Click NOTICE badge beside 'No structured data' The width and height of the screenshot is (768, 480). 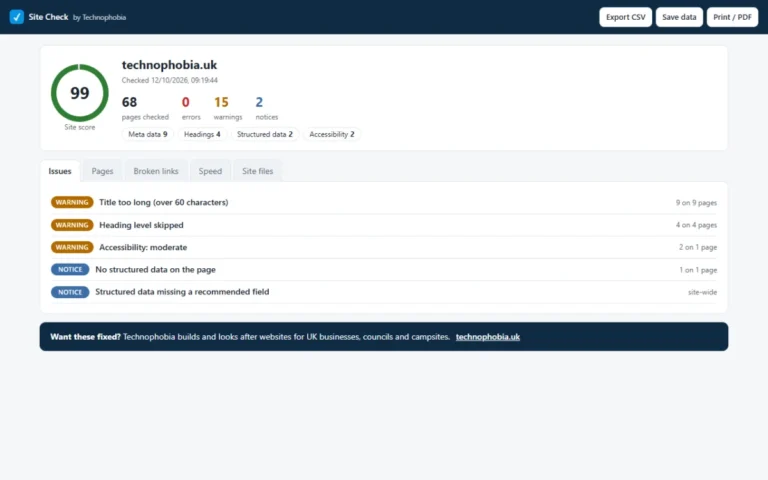coord(70,269)
